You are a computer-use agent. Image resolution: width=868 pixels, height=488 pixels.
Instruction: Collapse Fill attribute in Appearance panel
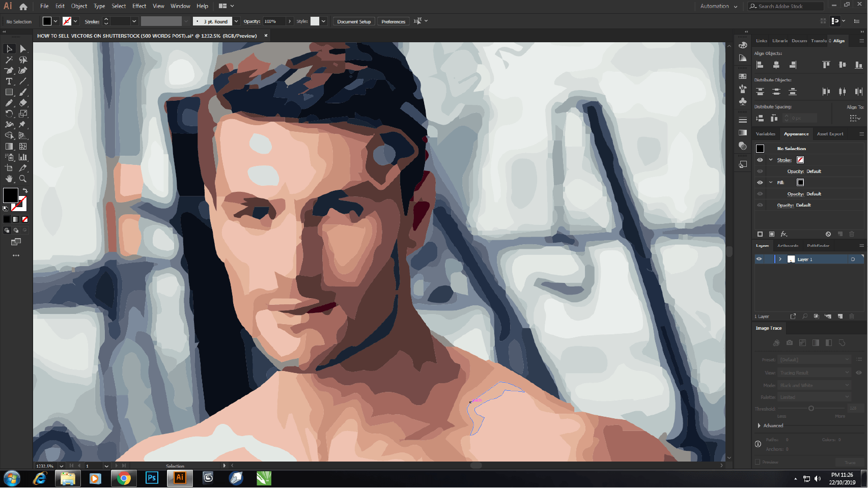771,182
